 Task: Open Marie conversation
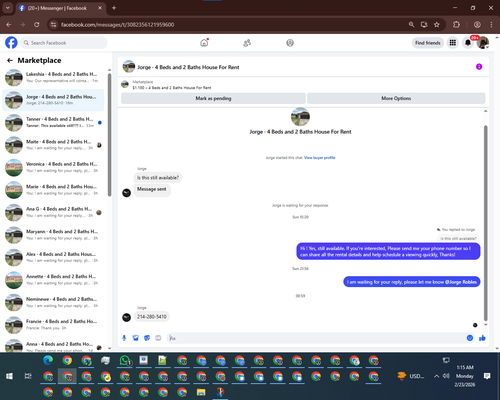(x=53, y=190)
